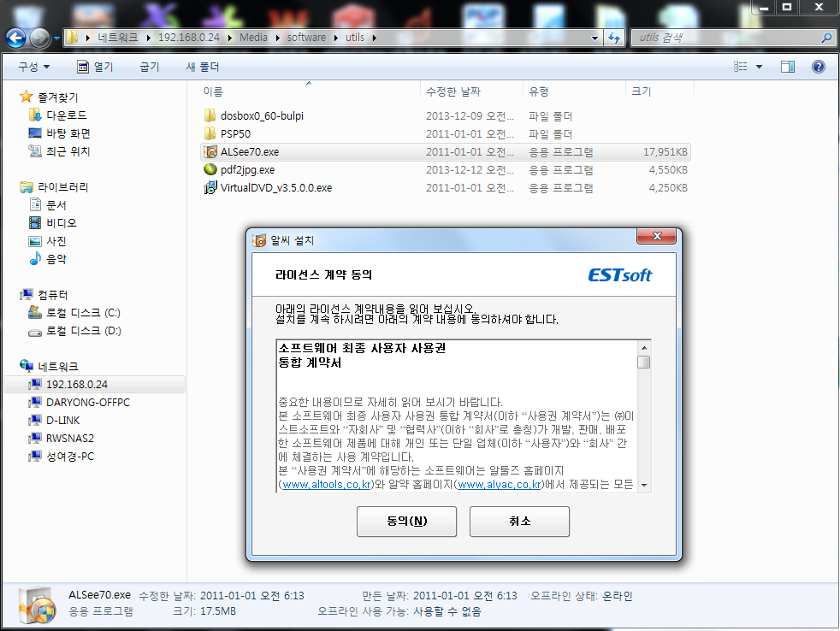Go forward with the Explorer forward arrow
Viewport: 840px width, 631px height.
click(x=39, y=38)
